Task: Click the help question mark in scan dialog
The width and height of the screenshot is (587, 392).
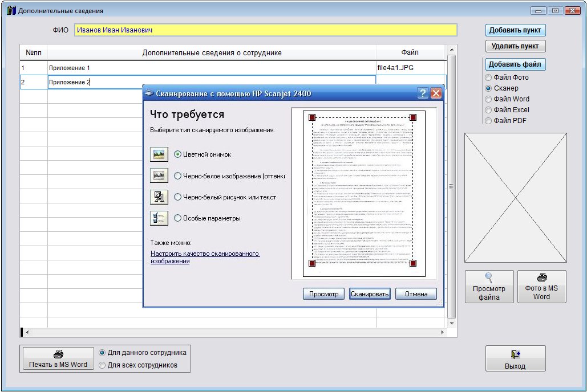Action: click(x=423, y=93)
